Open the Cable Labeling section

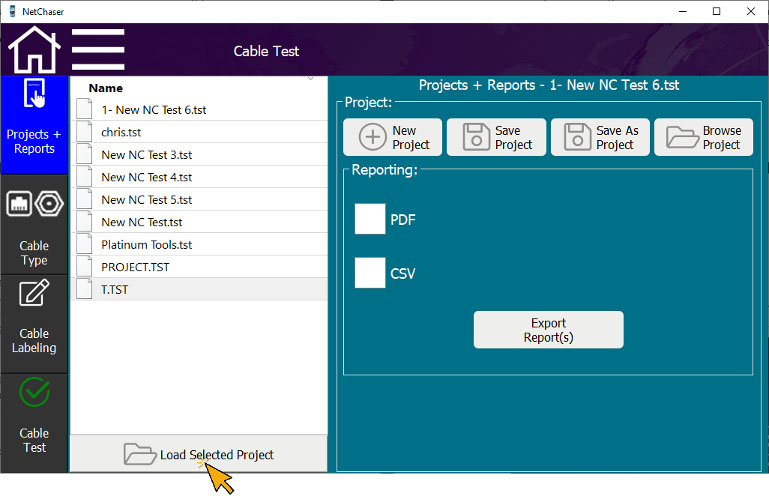(34, 318)
